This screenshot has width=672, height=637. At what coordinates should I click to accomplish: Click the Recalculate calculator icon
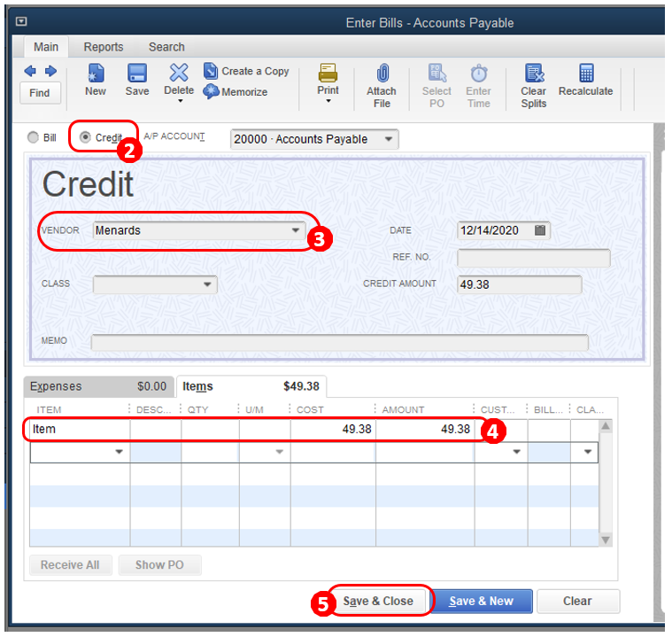click(x=586, y=73)
